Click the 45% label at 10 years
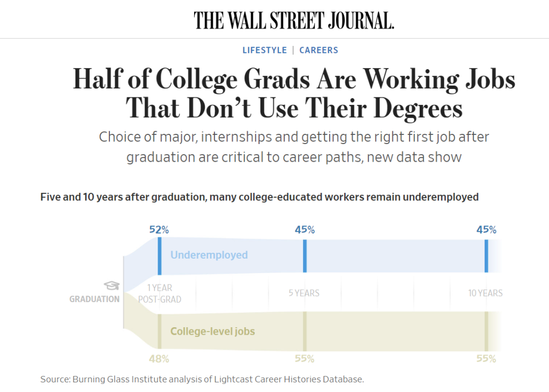Image resolution: width=549 pixels, height=392 pixels. [x=486, y=230]
